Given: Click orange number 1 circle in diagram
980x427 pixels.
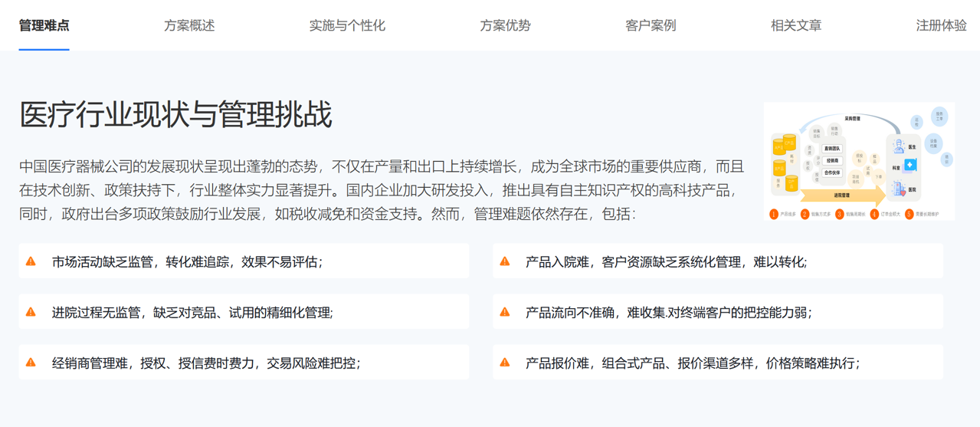Looking at the screenshot, I should pos(774,215).
